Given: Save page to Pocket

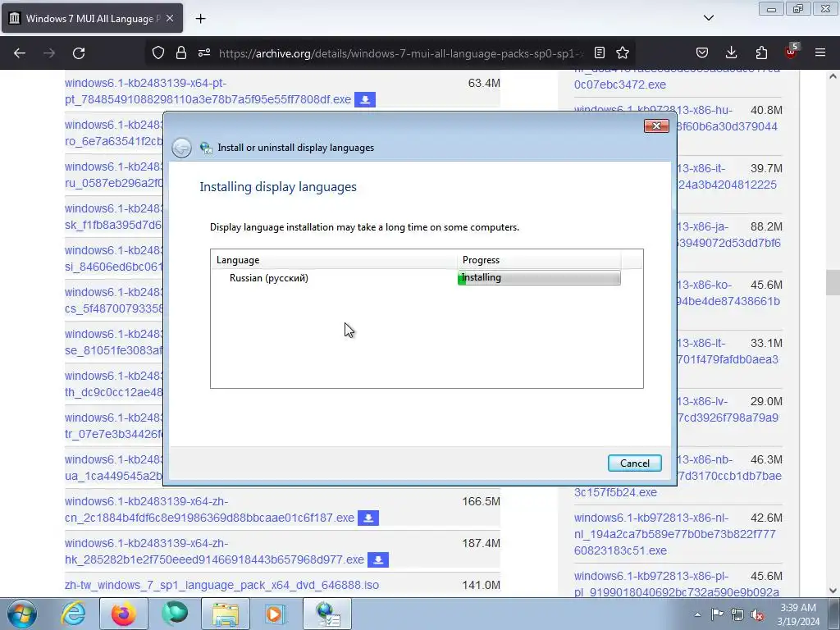Looking at the screenshot, I should click(x=702, y=52).
